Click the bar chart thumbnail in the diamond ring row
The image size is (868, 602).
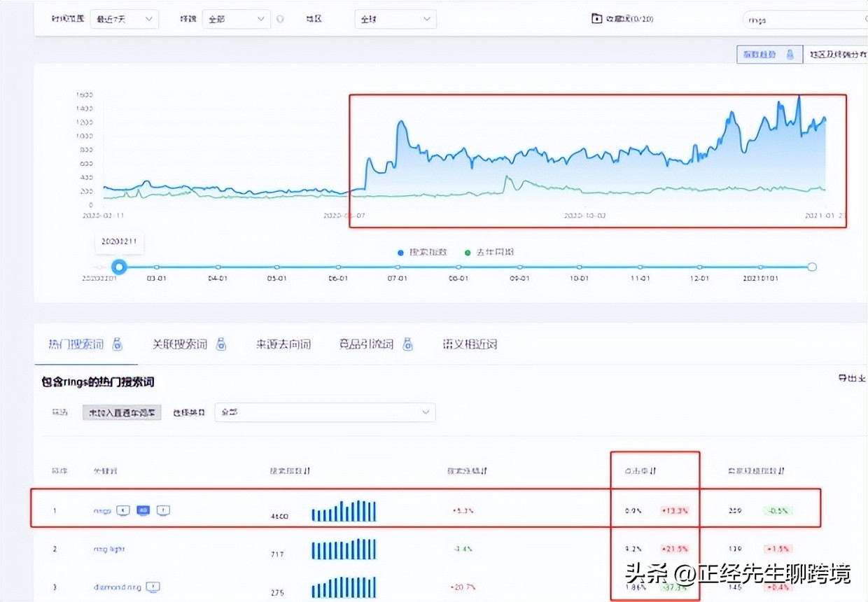tap(344, 587)
